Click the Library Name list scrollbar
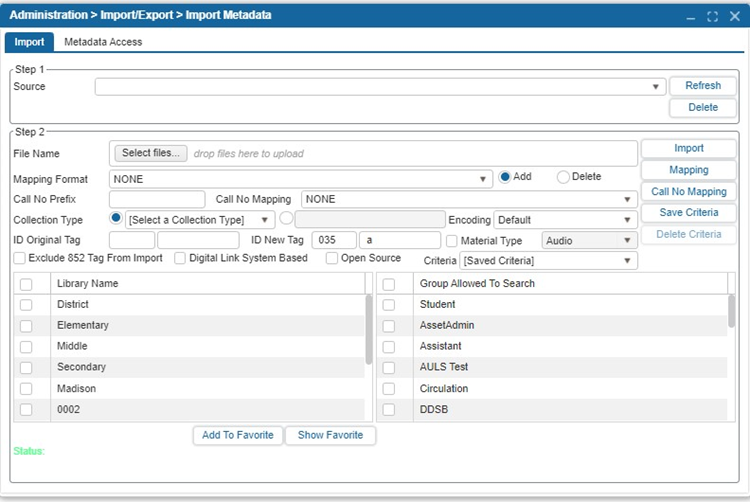Screen dimensions: 750x502 point(369,330)
